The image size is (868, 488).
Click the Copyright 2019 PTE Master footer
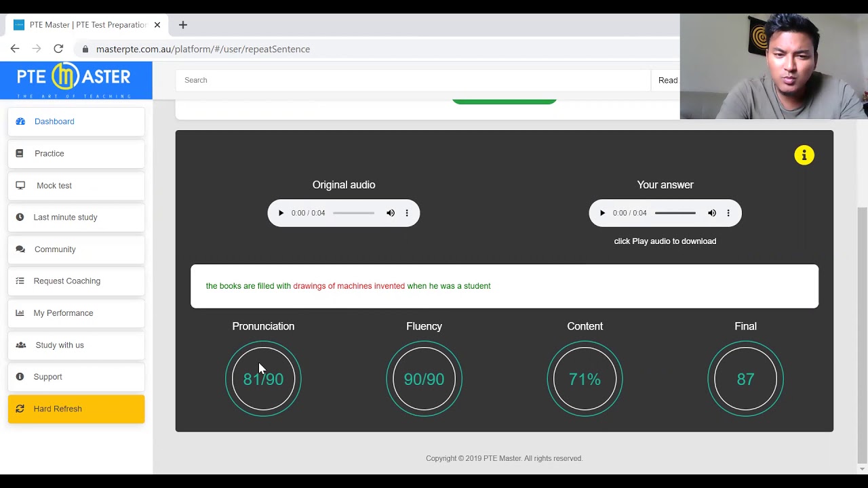[x=504, y=458]
